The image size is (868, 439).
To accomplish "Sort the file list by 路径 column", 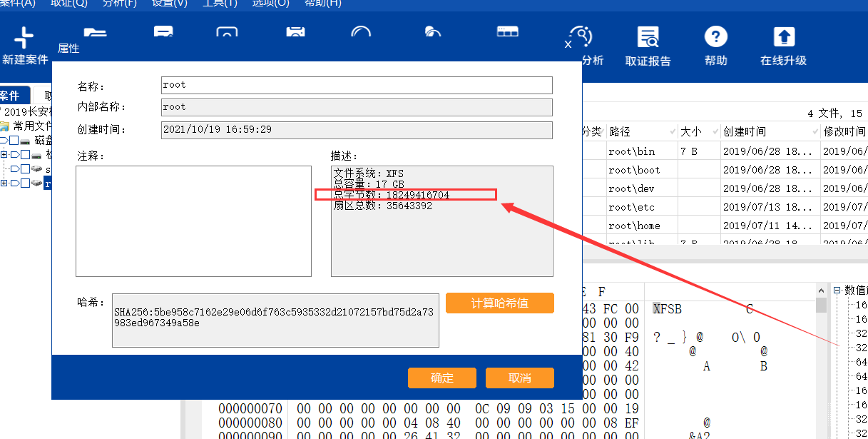I will tap(620, 132).
